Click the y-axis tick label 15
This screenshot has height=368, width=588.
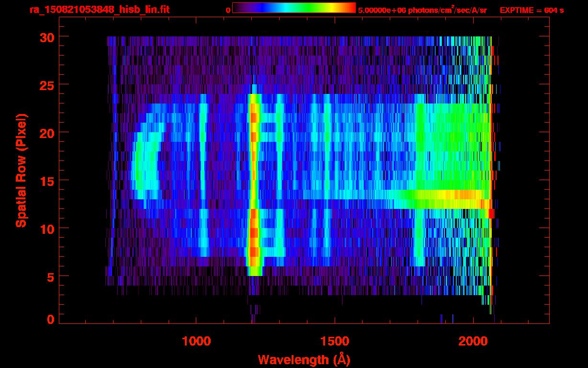point(46,181)
